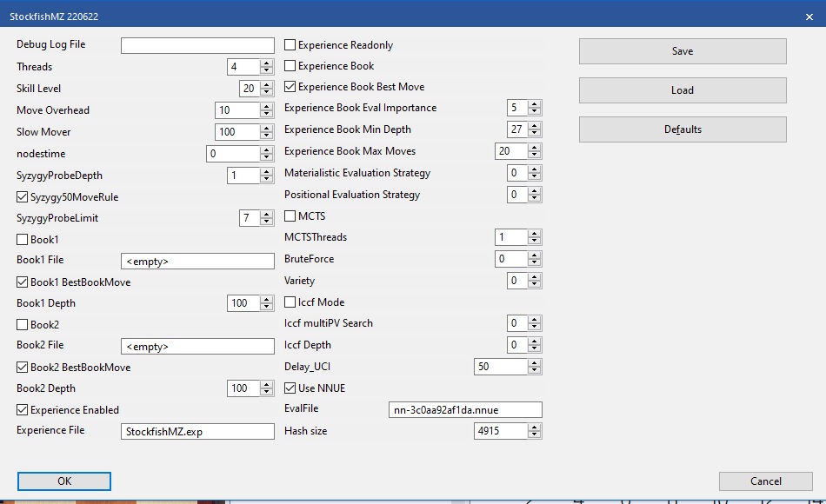This screenshot has height=504, width=826.
Task: Increase Experience Book Eval Importance value
Action: (534, 104)
